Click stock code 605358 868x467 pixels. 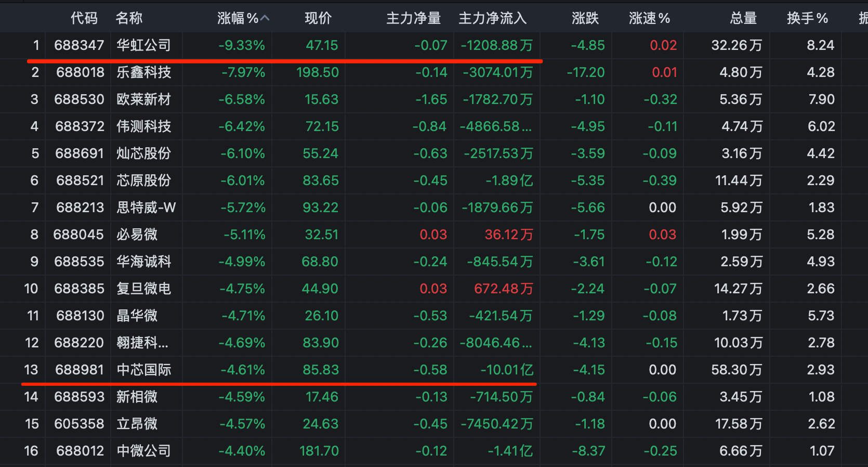tap(79, 424)
